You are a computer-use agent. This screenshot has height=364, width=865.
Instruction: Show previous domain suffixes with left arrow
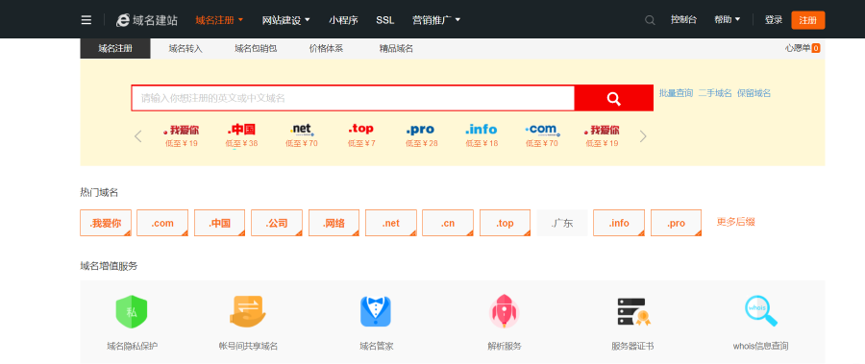[x=138, y=136]
